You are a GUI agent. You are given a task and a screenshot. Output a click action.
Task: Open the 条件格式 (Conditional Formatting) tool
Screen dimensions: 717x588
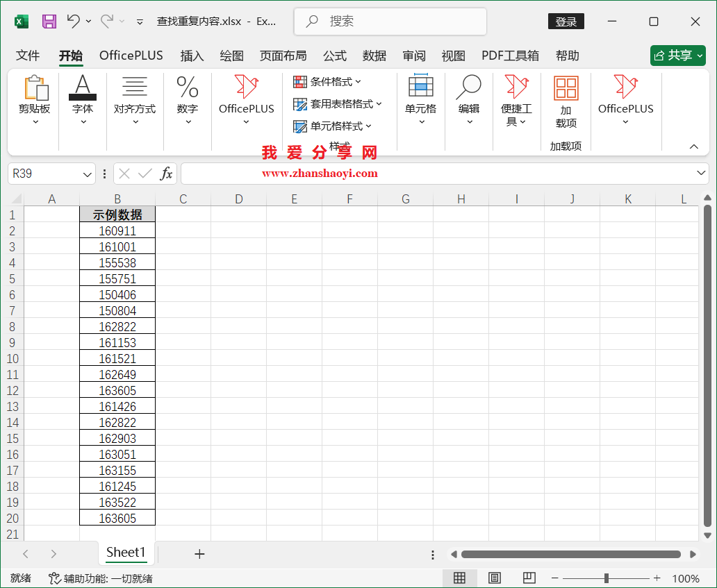click(x=327, y=81)
